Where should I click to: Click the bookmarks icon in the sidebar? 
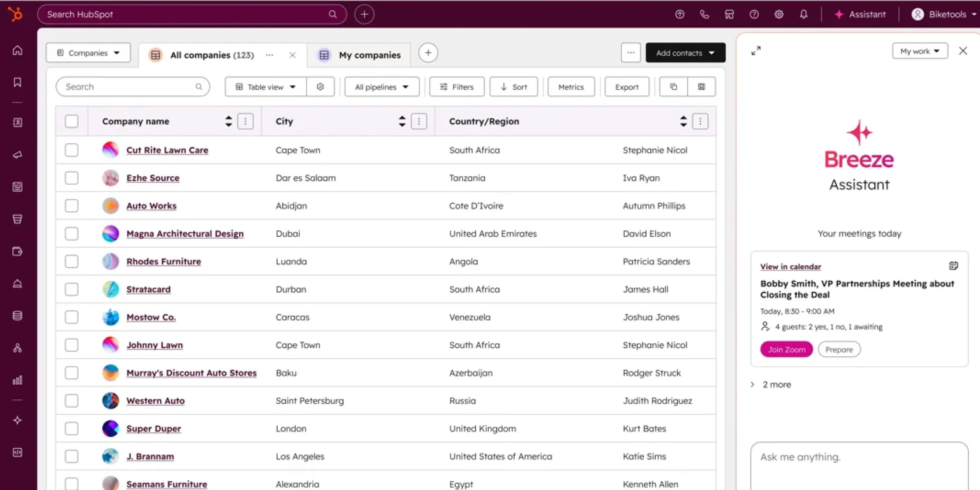click(17, 82)
